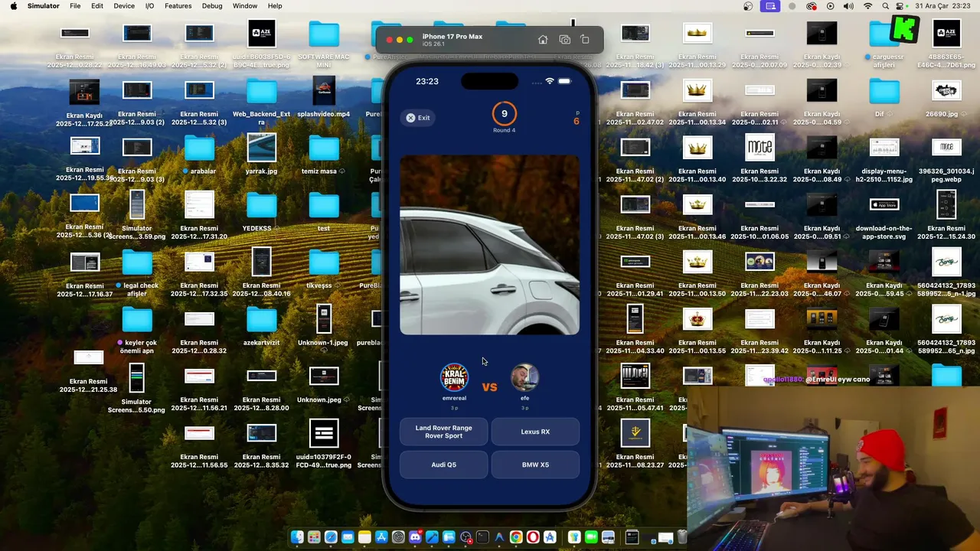Click the Simulator screenshot camera icon
980x551 pixels.
[x=564, y=40]
